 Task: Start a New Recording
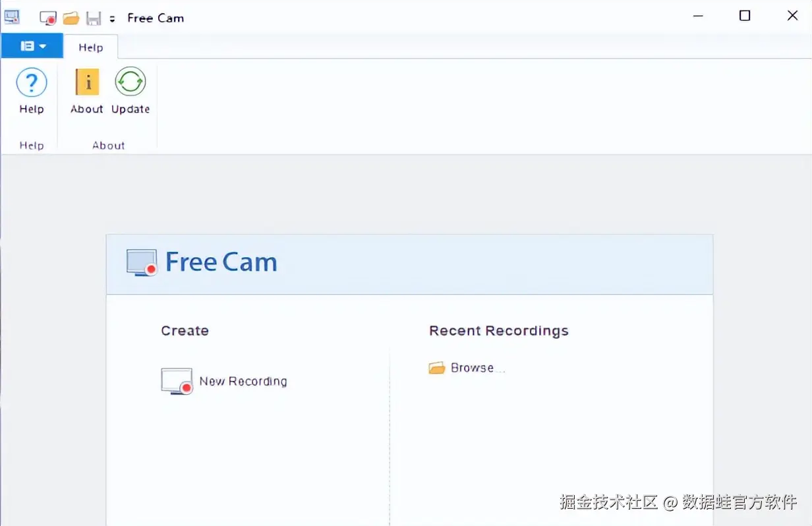click(x=224, y=381)
